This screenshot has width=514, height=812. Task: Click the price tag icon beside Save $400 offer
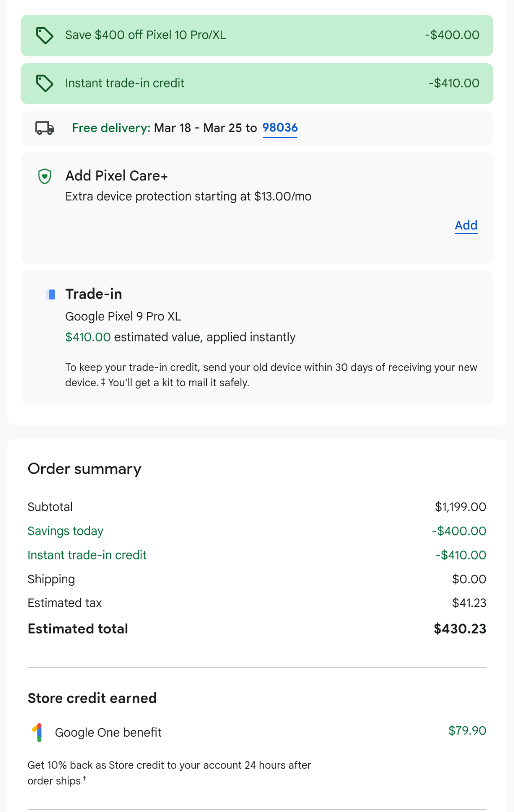coord(44,35)
